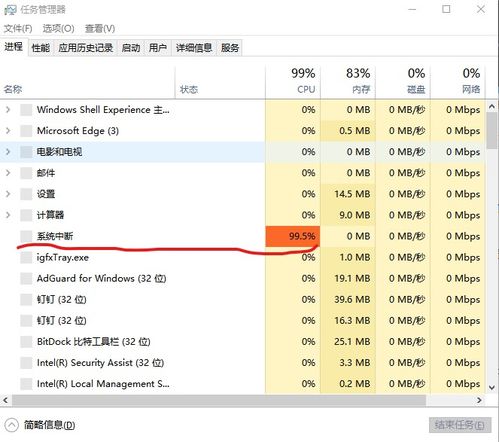The width and height of the screenshot is (499, 442).
Task: Expand the Windows Shell Experience process group
Action: tap(8, 109)
